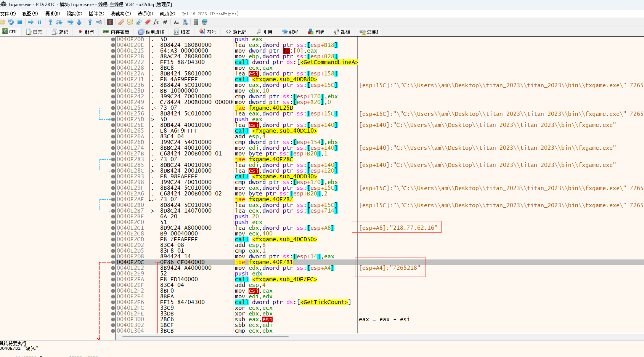Toggle breakpoint bullet at address 0040E293
The height and width of the screenshot is (357, 644).
[x=113, y=176]
